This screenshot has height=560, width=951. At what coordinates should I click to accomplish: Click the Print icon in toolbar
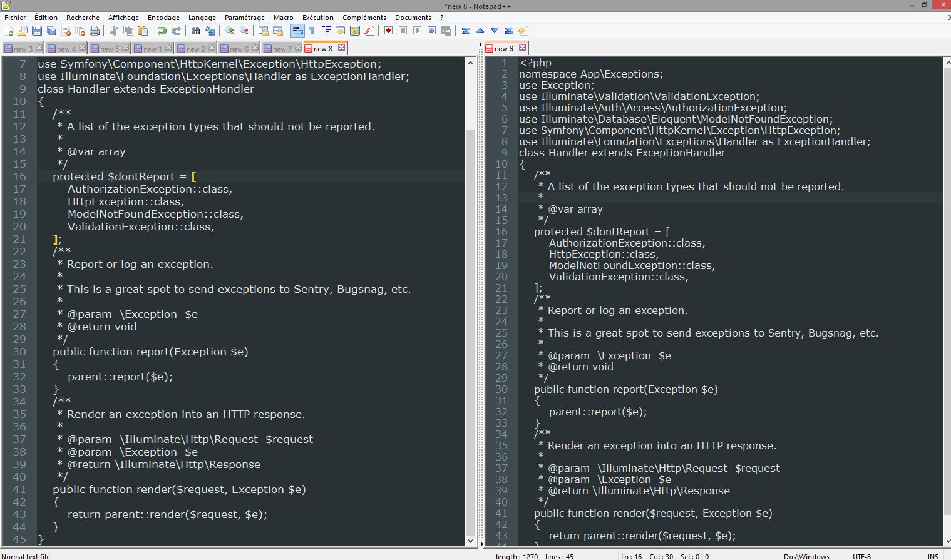tap(95, 31)
